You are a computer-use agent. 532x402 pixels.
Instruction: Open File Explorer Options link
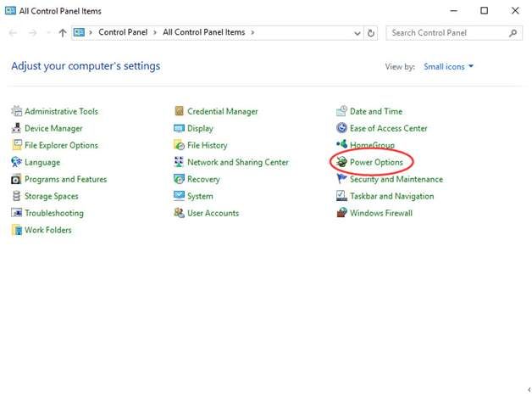point(61,145)
